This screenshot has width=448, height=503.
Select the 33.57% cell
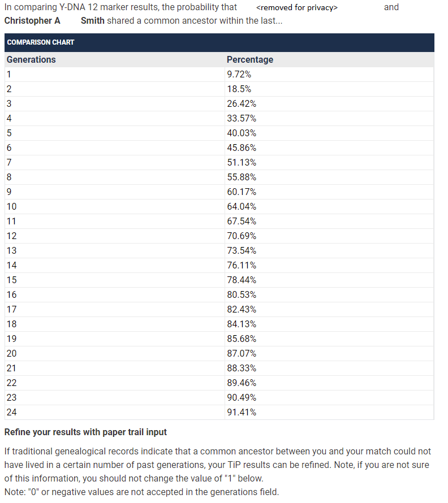(241, 118)
